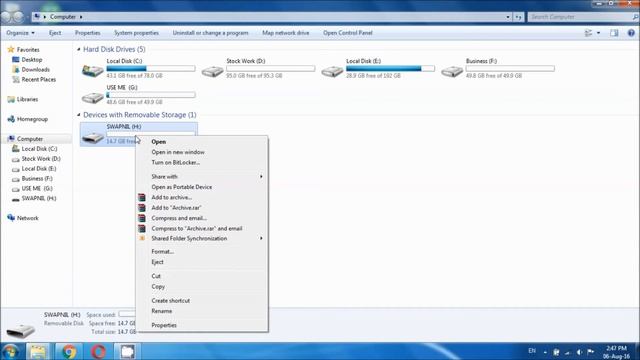Open File Explorer from the taskbar
This screenshot has height=360, width=640.
[x=38, y=351]
